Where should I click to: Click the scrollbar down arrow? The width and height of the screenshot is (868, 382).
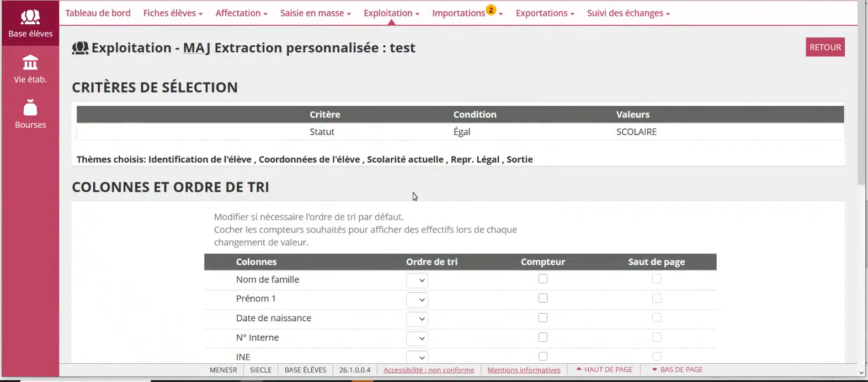(x=861, y=373)
